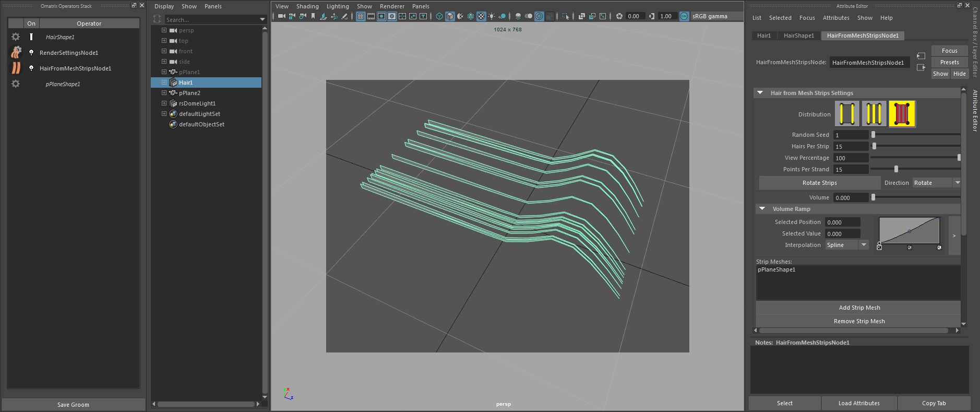This screenshot has width=980, height=412.
Task: Toggle the RenderSettingsNode1 operator on/off bulb
Action: click(31, 52)
